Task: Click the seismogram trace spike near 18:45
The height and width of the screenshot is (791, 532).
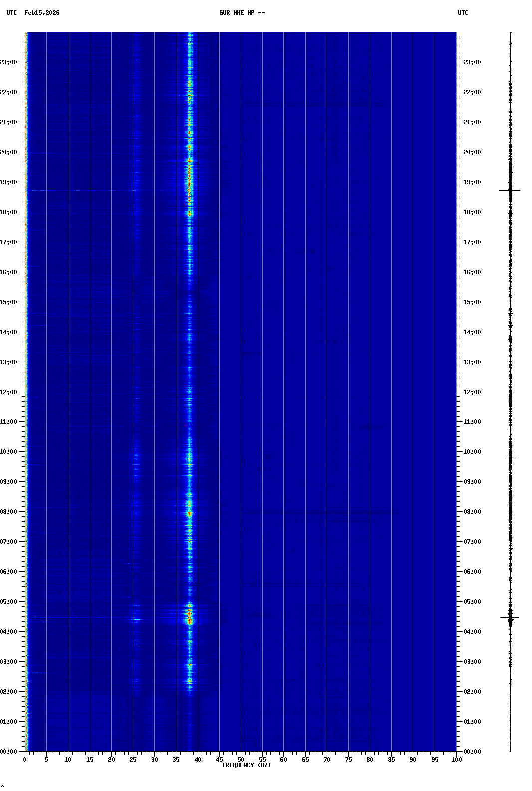Action: pos(510,190)
